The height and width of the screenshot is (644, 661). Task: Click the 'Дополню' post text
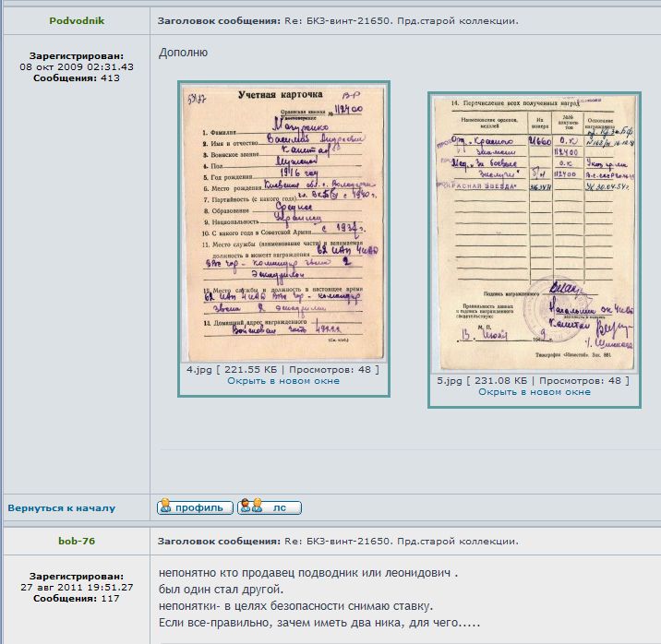(x=183, y=53)
